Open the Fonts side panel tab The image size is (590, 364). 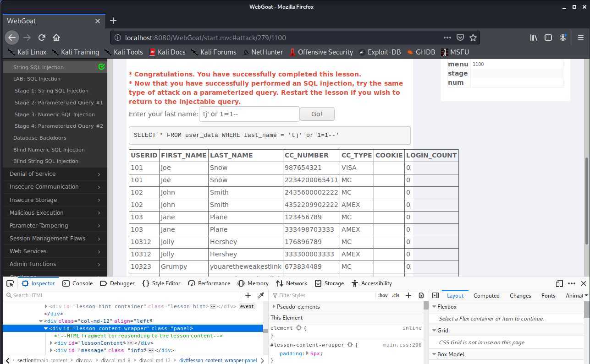(x=548, y=296)
